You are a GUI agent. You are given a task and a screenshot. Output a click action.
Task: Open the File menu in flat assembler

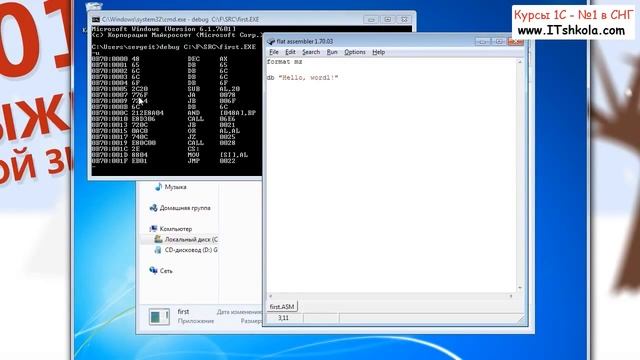[273, 52]
